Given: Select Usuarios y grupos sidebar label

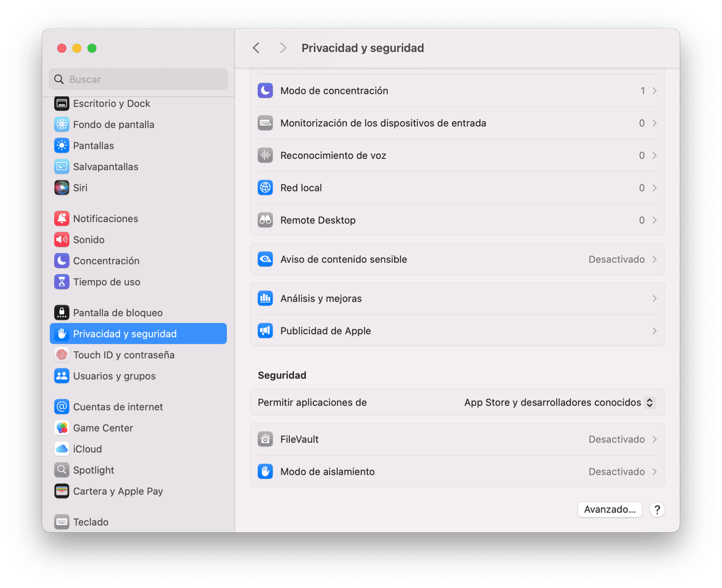Looking at the screenshot, I should click(x=114, y=376).
